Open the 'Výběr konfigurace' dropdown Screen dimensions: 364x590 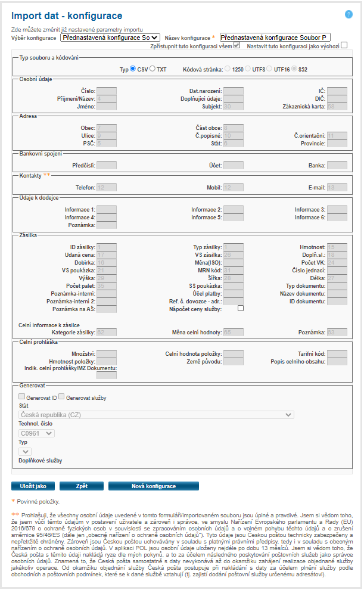110,37
